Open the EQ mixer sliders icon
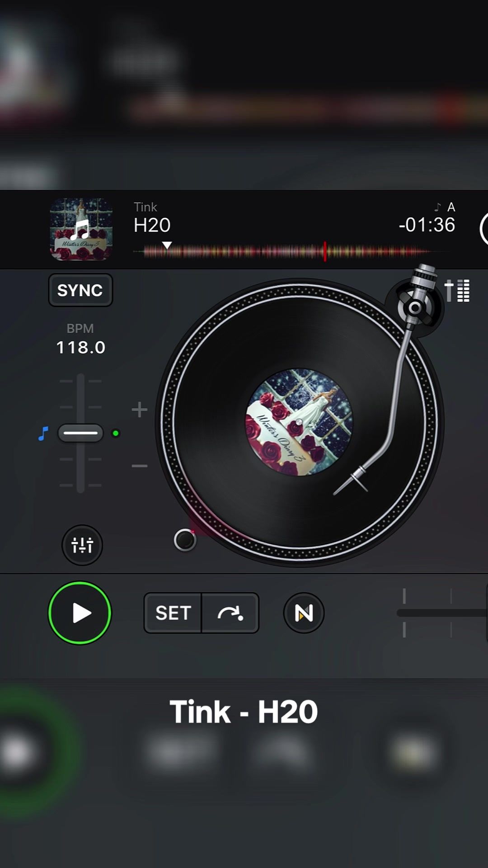488x868 pixels. coord(82,545)
